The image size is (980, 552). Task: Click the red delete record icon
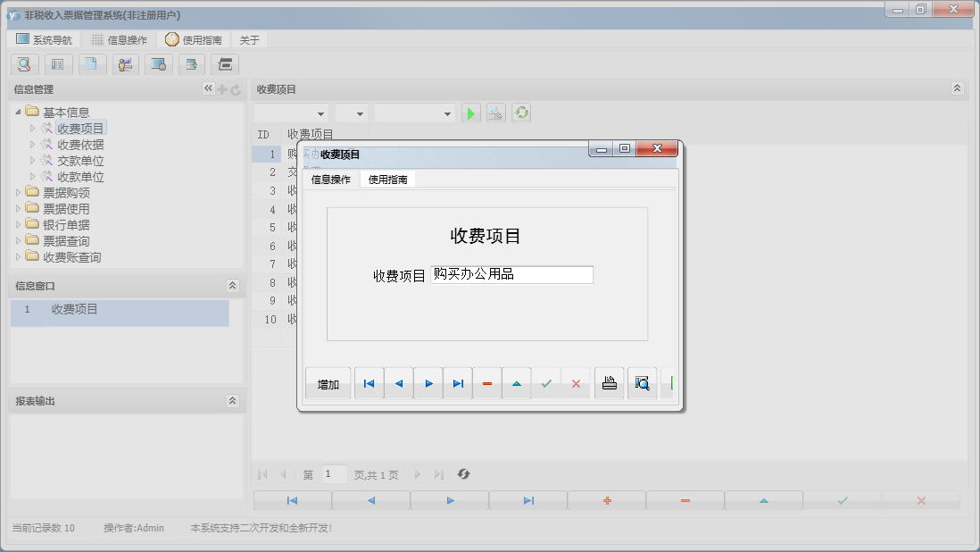pos(486,383)
